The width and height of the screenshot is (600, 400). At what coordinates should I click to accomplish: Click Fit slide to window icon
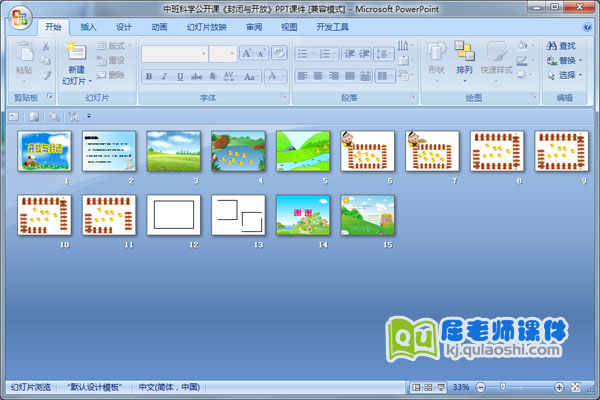[576, 387]
